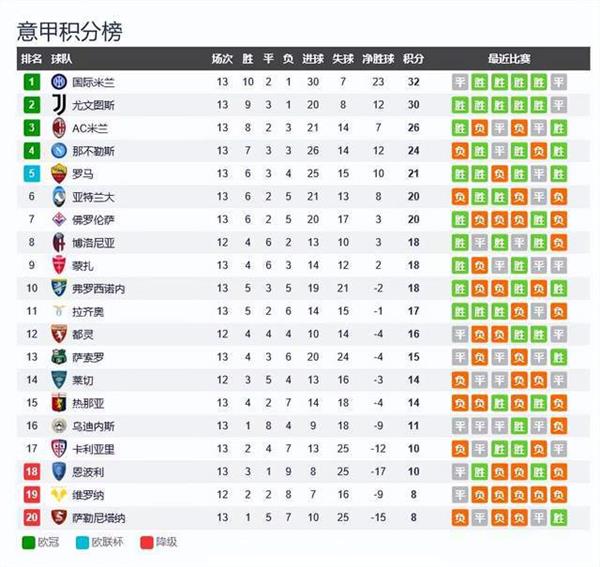The image size is (600, 567).
Task: Select the Napoli (那不勒斯) crest icon
Action: [59, 151]
